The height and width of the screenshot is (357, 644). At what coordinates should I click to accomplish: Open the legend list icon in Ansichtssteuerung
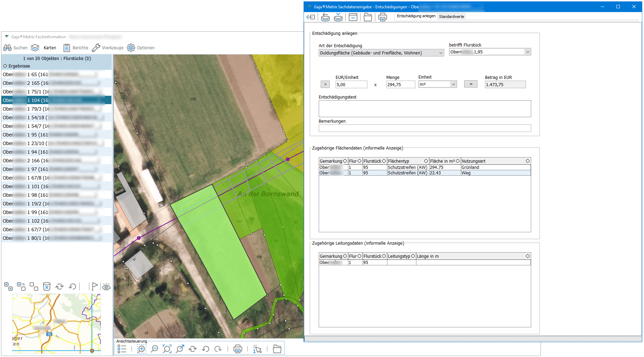[x=122, y=349]
